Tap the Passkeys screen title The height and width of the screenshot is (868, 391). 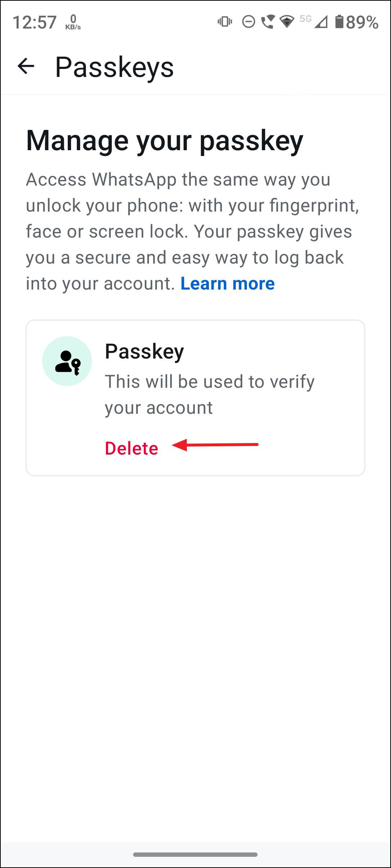pyautogui.click(x=114, y=67)
